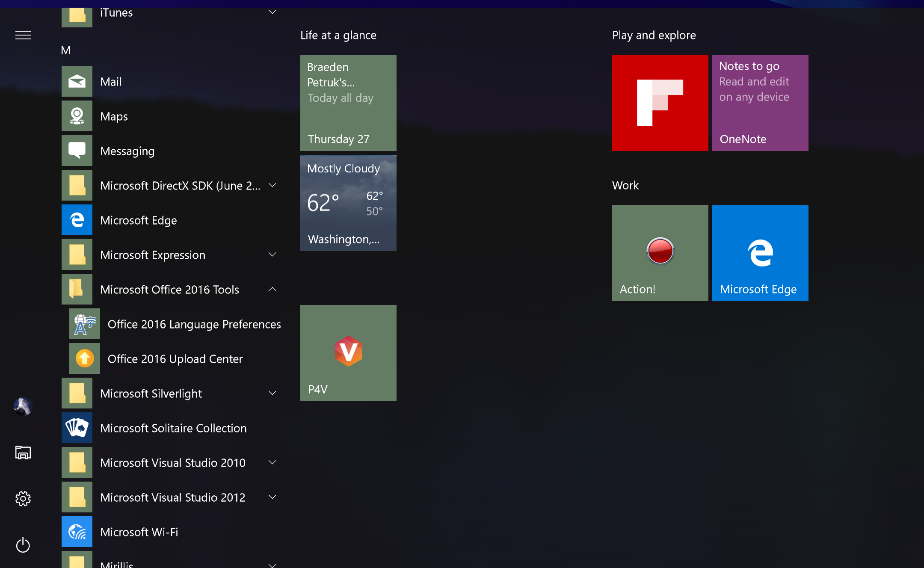Open OneNote Notes to go tile
This screenshot has height=568, width=924.
pyautogui.click(x=760, y=103)
